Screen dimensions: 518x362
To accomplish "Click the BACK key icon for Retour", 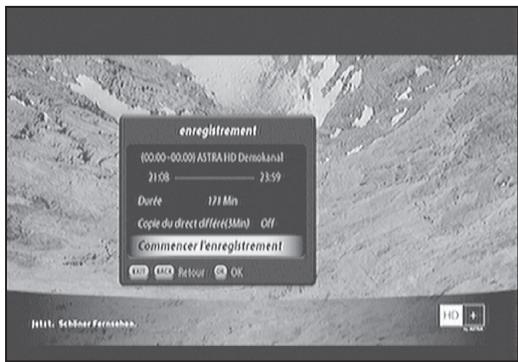I will click(164, 272).
